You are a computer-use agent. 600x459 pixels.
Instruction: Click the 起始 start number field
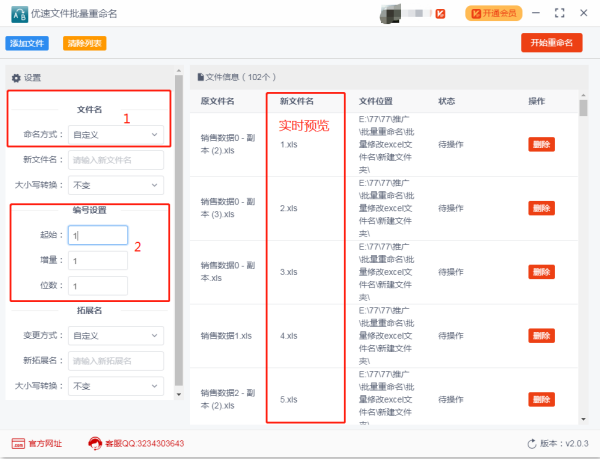pos(98,235)
